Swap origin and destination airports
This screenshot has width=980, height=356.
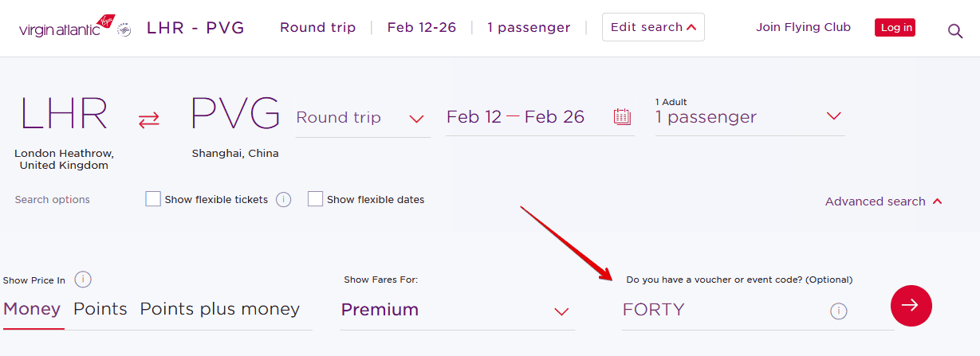click(148, 119)
